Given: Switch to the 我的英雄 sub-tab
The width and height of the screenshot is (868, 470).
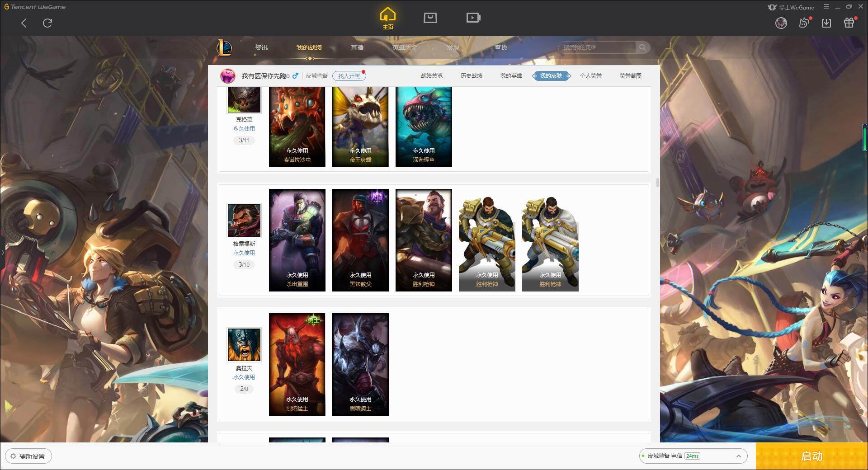Looking at the screenshot, I should (x=511, y=76).
